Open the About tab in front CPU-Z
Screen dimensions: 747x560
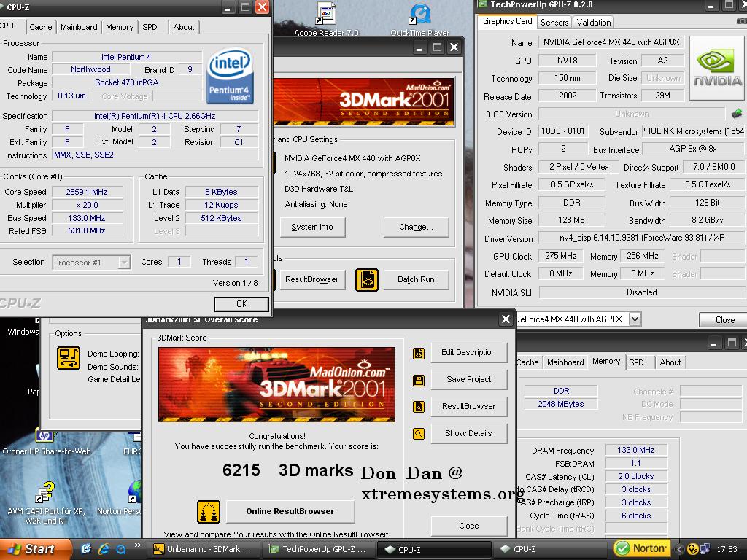coord(183,27)
